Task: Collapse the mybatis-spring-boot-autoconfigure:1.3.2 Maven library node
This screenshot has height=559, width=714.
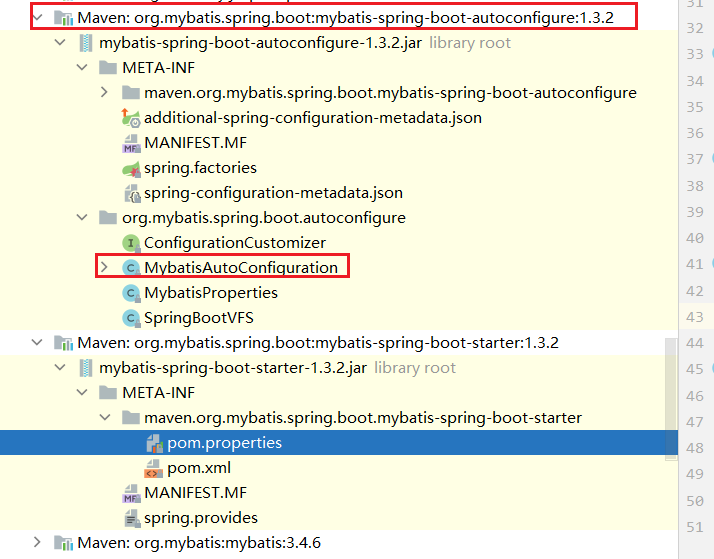Action: tap(38, 18)
